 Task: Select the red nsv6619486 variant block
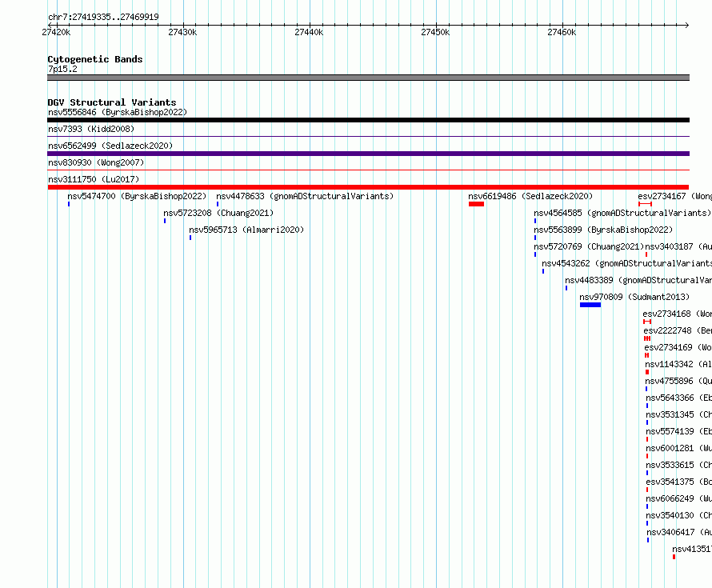[476, 204]
